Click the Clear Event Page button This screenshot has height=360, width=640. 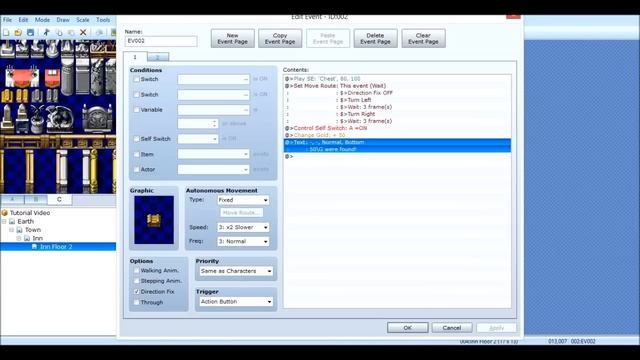pos(423,38)
